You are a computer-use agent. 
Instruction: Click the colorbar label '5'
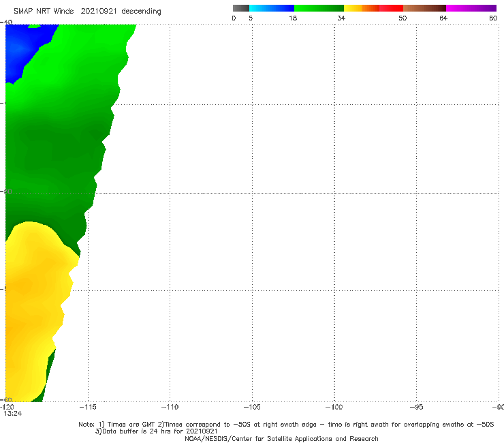click(251, 18)
